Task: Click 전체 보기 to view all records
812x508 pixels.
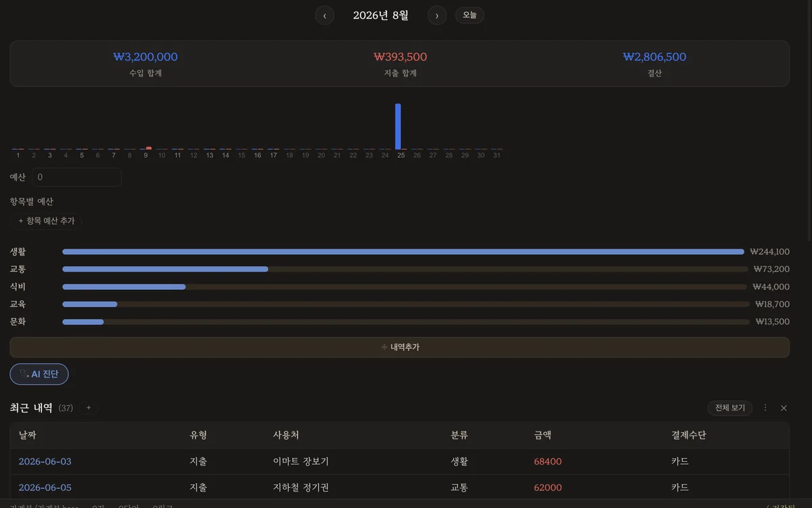Action: [730, 408]
